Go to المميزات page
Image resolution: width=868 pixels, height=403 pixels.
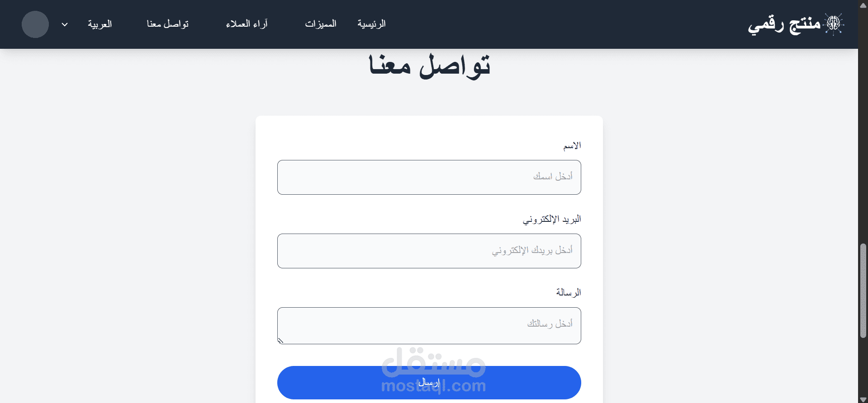coord(321,24)
